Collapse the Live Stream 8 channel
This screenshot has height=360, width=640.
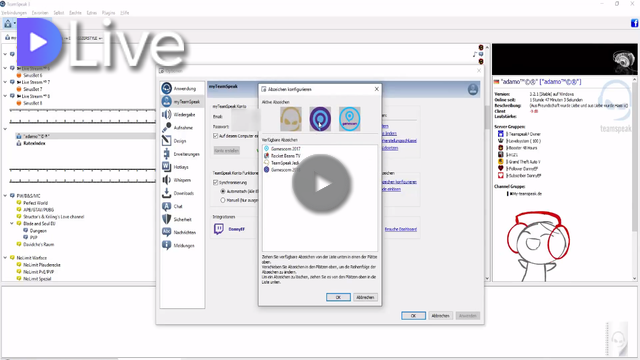tap(5, 96)
